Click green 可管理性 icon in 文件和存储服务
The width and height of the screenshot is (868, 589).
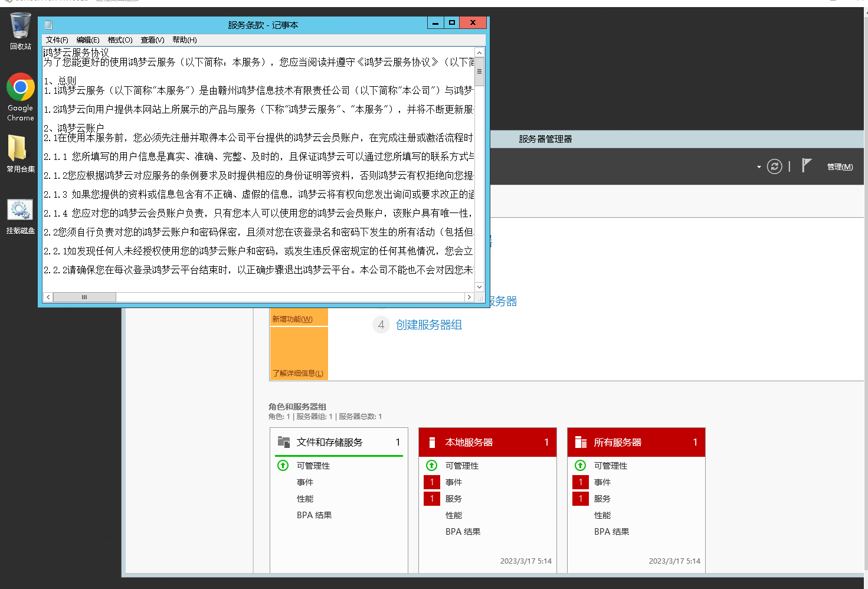(x=283, y=466)
